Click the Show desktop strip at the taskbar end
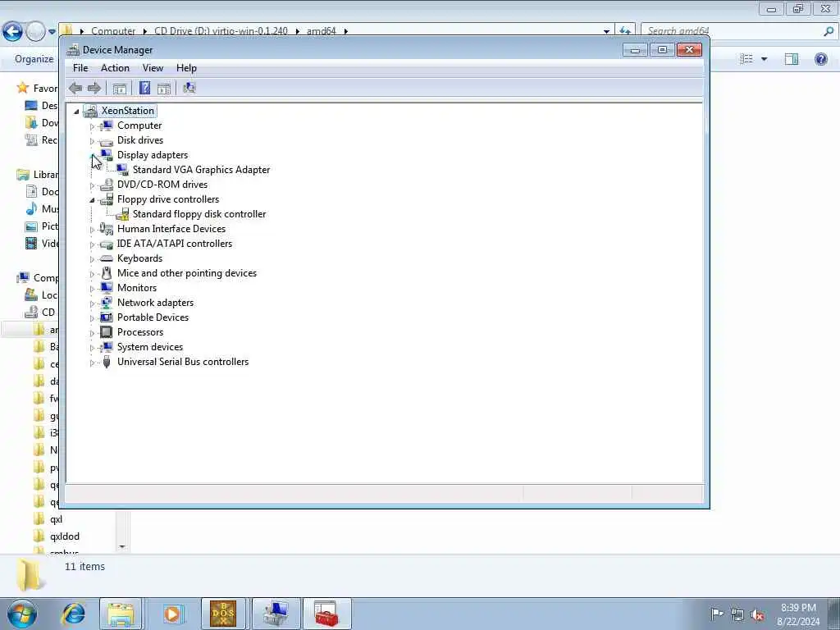Viewport: 840px width, 630px height. pyautogui.click(x=834, y=614)
